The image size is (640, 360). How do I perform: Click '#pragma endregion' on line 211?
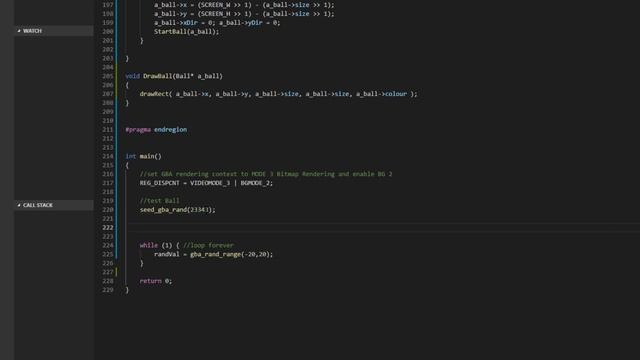pos(156,129)
